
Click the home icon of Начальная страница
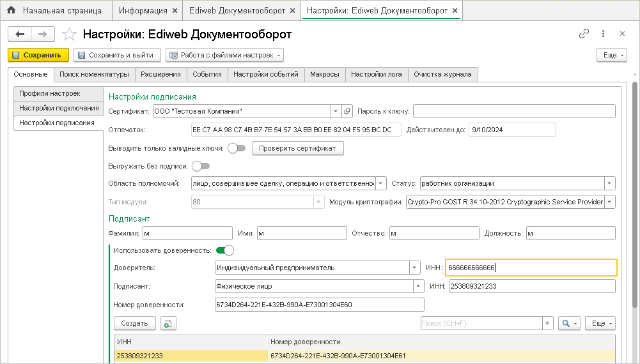[11, 11]
